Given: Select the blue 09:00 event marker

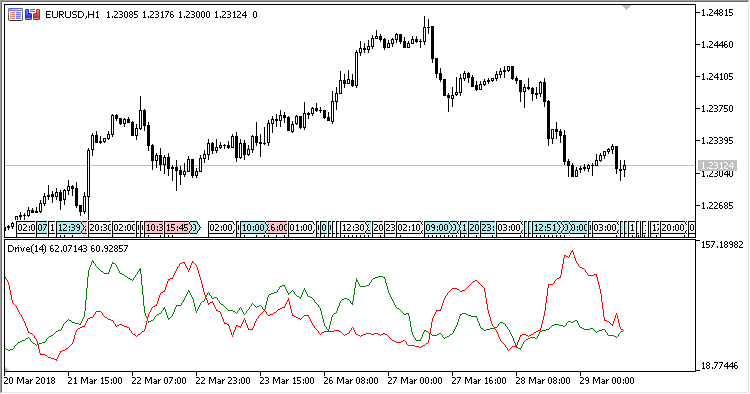Looking at the screenshot, I should (438, 228).
